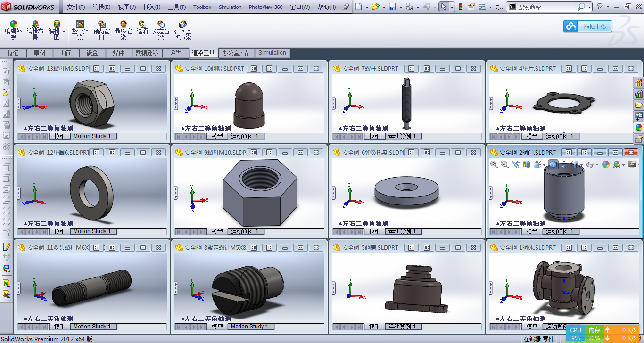644x343 pixels.
Task: Switch to the 钣金 tab
Action: click(x=92, y=53)
